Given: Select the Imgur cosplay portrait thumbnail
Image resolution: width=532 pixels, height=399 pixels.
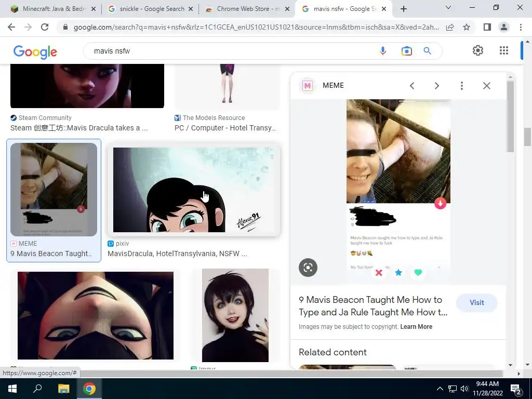Looking at the screenshot, I should 235,315.
